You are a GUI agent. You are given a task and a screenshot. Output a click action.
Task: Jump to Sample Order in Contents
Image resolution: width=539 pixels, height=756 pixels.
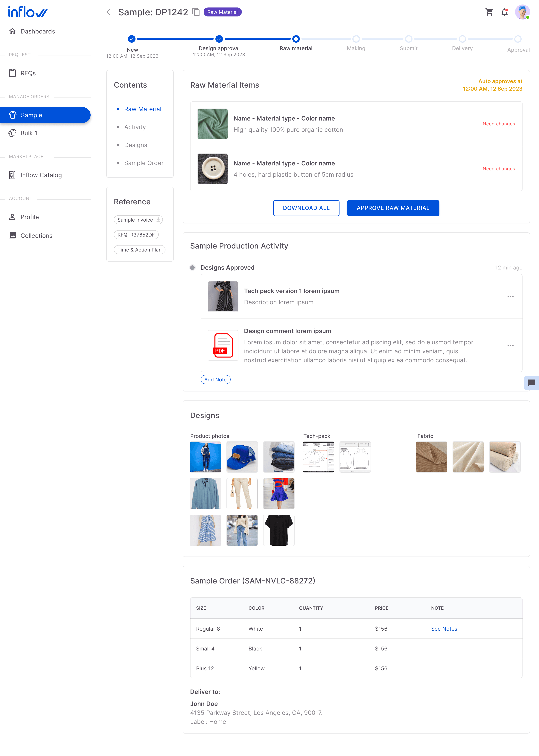[144, 163]
